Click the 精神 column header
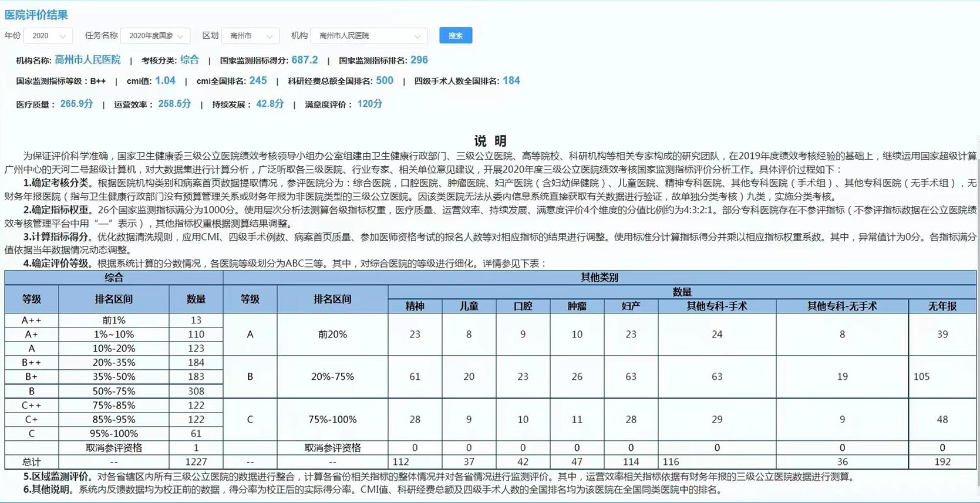The width and height of the screenshot is (980, 503). (x=415, y=306)
